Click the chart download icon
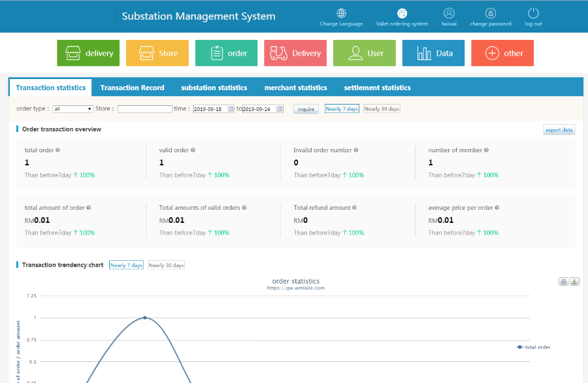This screenshot has width=588, height=383. [x=574, y=282]
